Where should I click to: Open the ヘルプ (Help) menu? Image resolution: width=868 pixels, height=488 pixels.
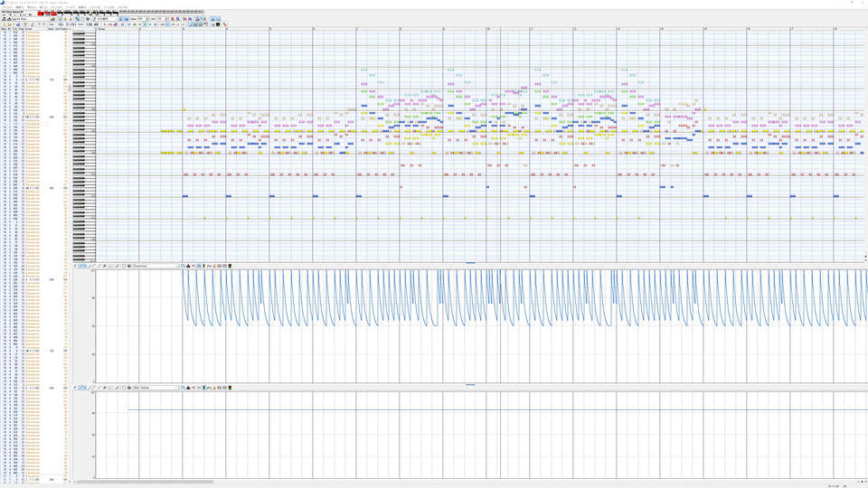pos(122,7)
